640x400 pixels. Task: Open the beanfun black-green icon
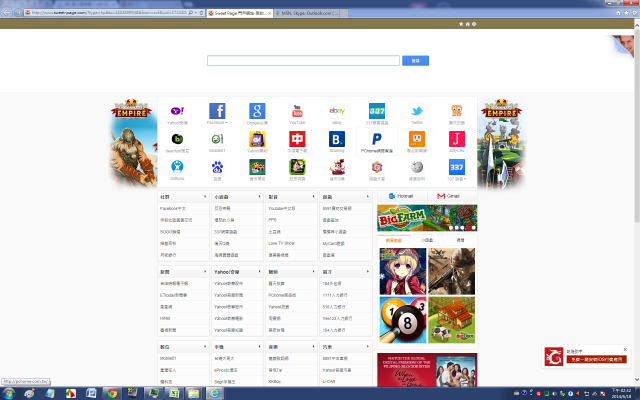click(x=177, y=139)
